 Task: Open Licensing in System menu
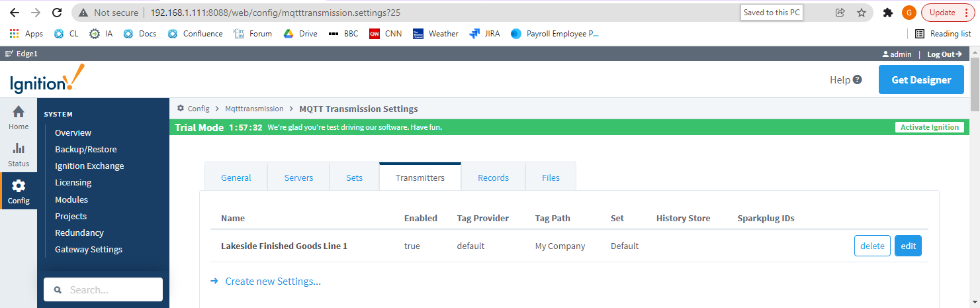point(73,182)
